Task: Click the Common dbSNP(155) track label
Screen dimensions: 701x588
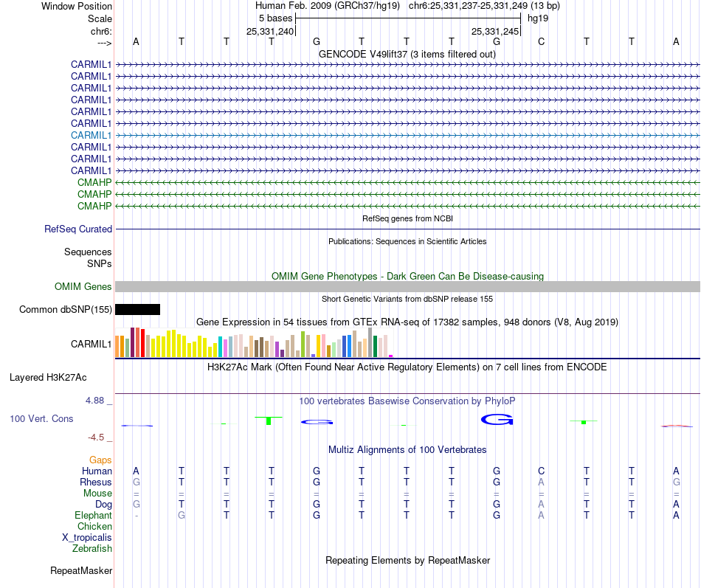Action: (66, 309)
